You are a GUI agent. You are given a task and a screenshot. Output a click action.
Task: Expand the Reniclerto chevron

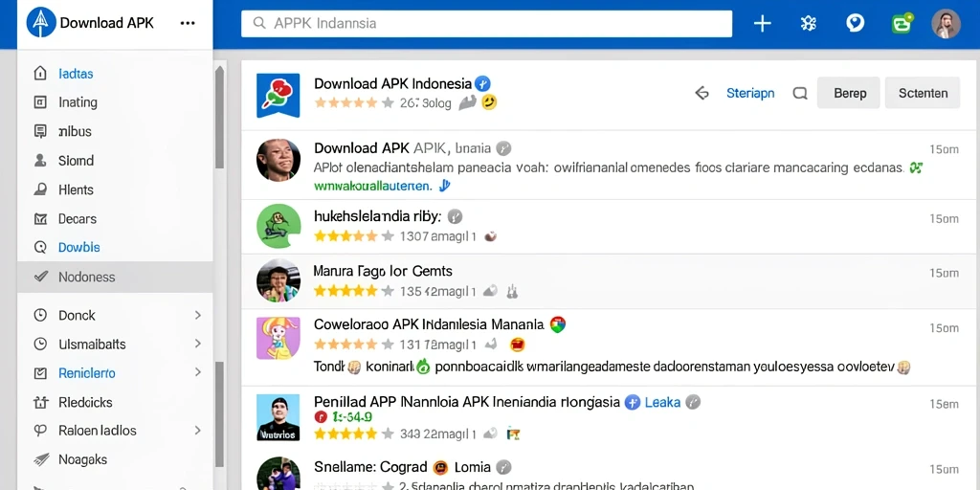(197, 372)
